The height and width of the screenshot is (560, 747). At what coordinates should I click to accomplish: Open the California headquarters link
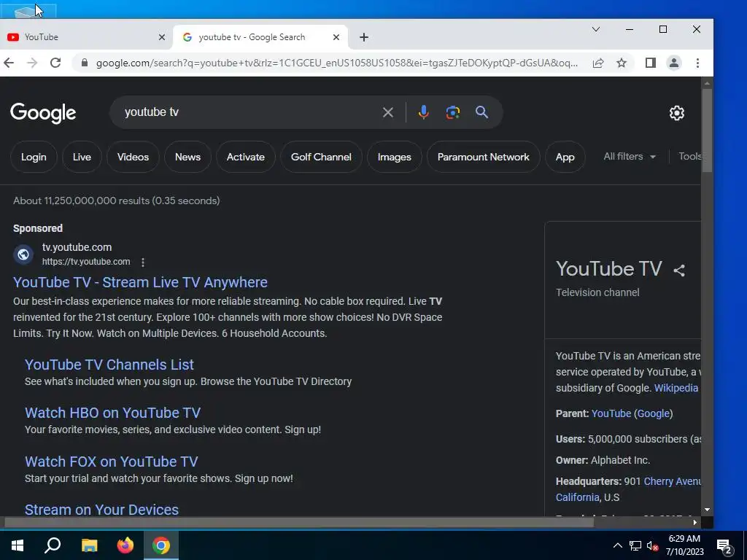click(578, 497)
